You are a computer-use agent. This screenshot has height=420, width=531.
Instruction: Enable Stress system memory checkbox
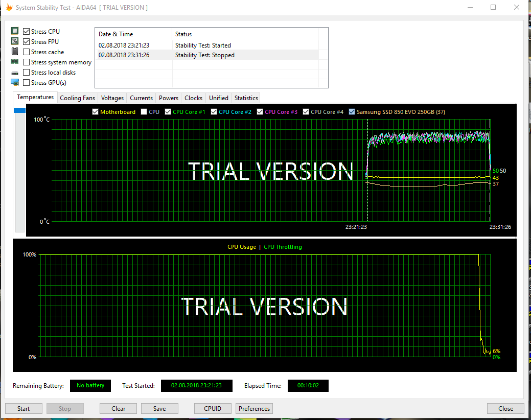click(x=26, y=62)
